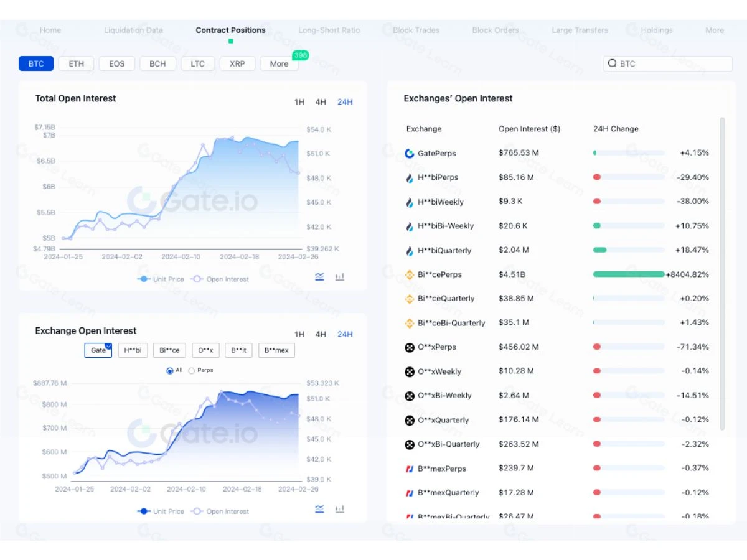
Task: Click the B**mexQuarterly logo icon
Action: coord(410,493)
